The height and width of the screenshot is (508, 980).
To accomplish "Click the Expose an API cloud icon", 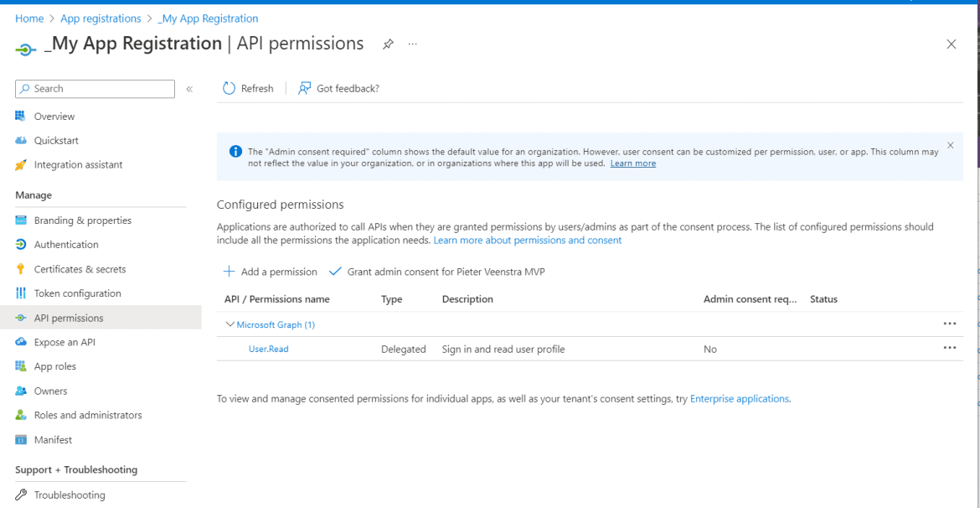I will 21,342.
